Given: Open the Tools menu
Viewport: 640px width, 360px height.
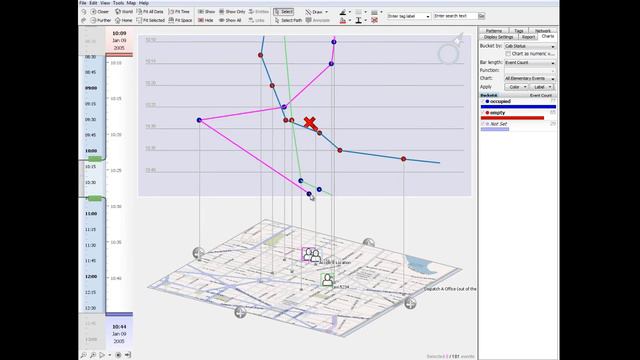Looking at the screenshot, I should point(118,3).
